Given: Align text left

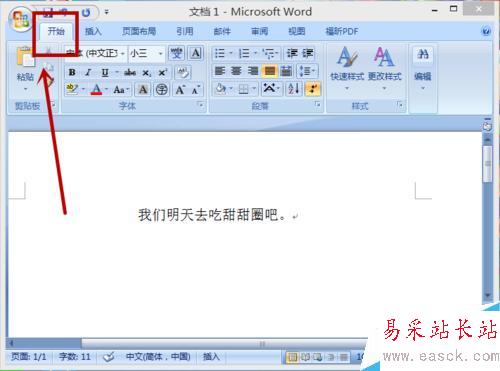Looking at the screenshot, I should (220, 71).
